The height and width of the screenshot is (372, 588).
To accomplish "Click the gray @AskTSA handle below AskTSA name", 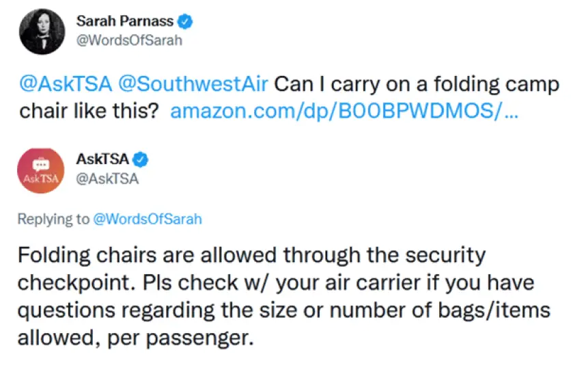I will [x=107, y=179].
